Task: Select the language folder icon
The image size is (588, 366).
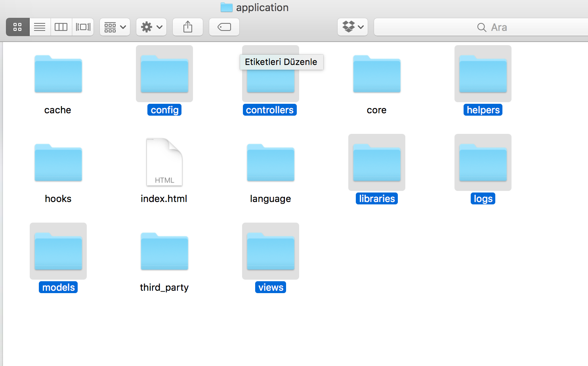Action: [x=271, y=163]
